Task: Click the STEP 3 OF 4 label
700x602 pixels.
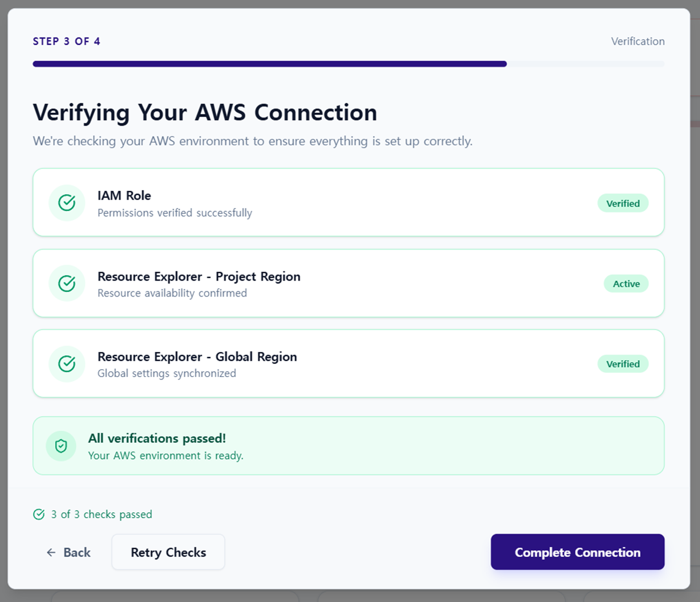Action: (66, 42)
